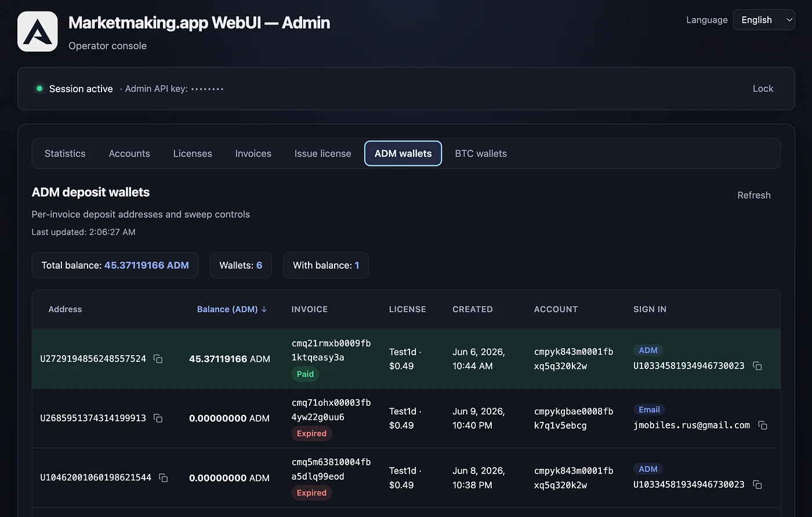
Task: Click the CREATED column header
Action: (x=473, y=309)
